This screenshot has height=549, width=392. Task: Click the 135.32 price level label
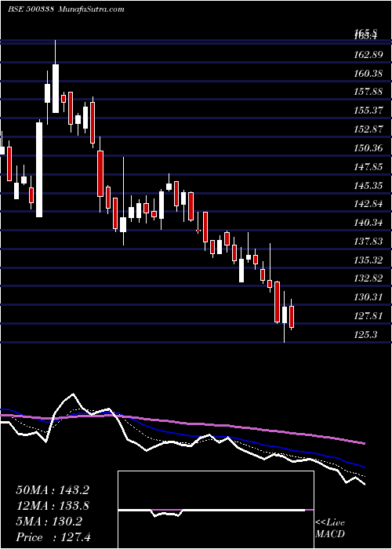[368, 260]
